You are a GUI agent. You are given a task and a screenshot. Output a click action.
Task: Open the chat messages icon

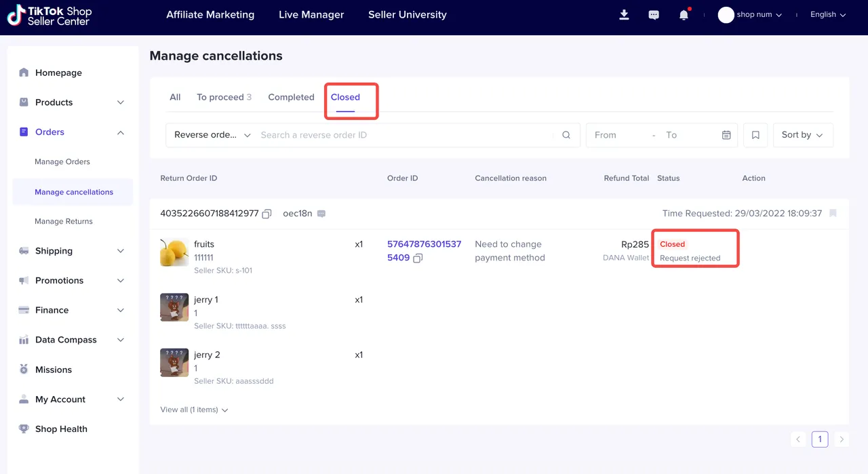[654, 15]
